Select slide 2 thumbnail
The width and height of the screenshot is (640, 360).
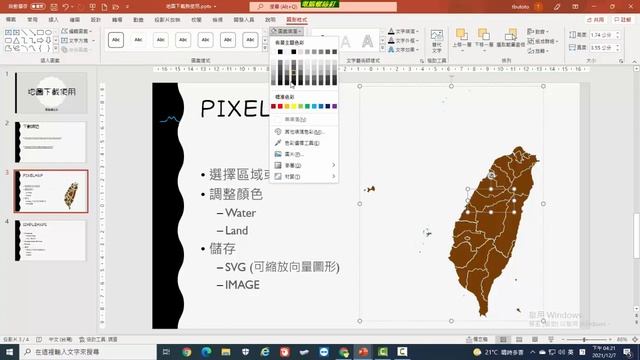tap(51, 142)
